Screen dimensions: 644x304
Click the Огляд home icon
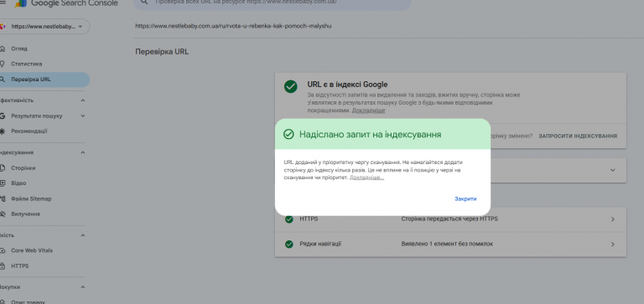click(x=3, y=49)
